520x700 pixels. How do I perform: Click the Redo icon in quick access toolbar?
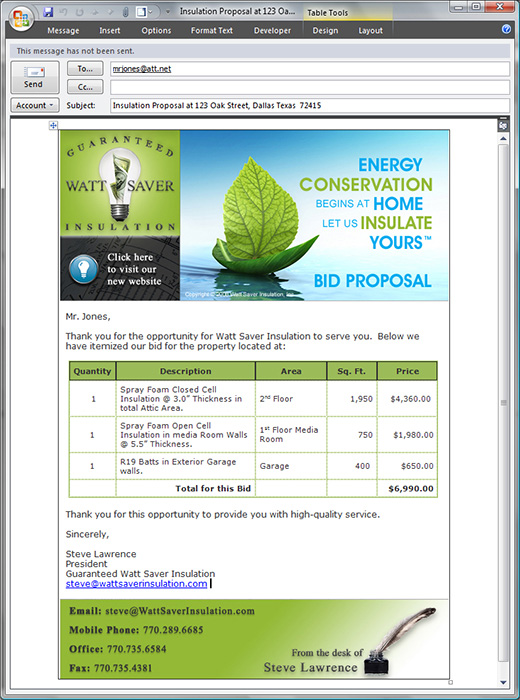click(80, 12)
